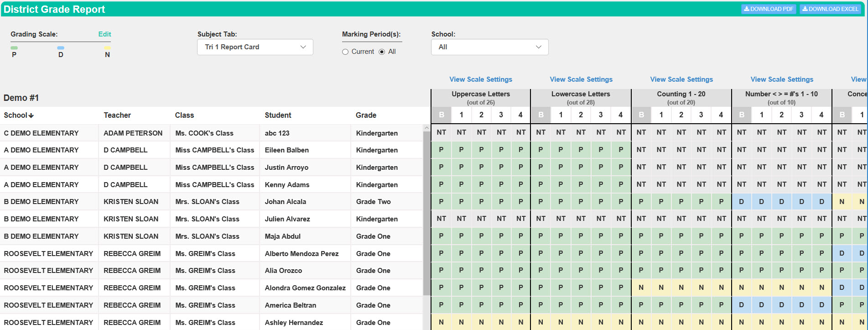This screenshot has height=330, width=868.
Task: Select the Current marking period radio
Action: pos(345,52)
